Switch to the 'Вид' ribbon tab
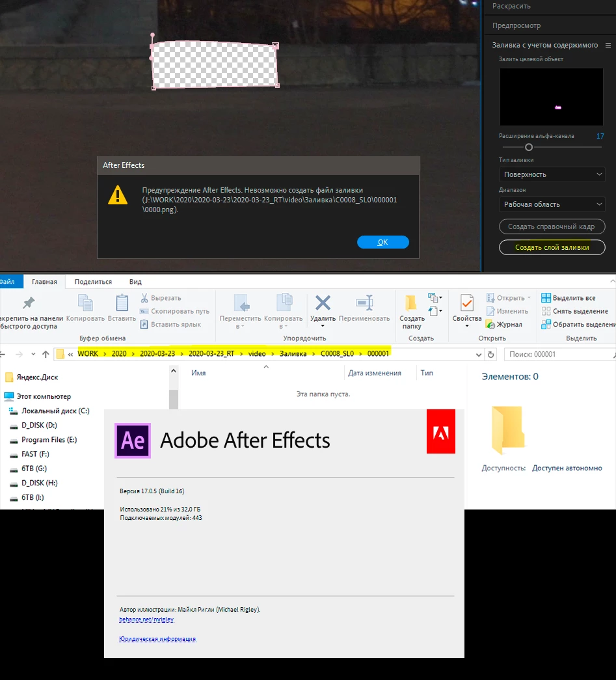The image size is (616, 680). 135,282
